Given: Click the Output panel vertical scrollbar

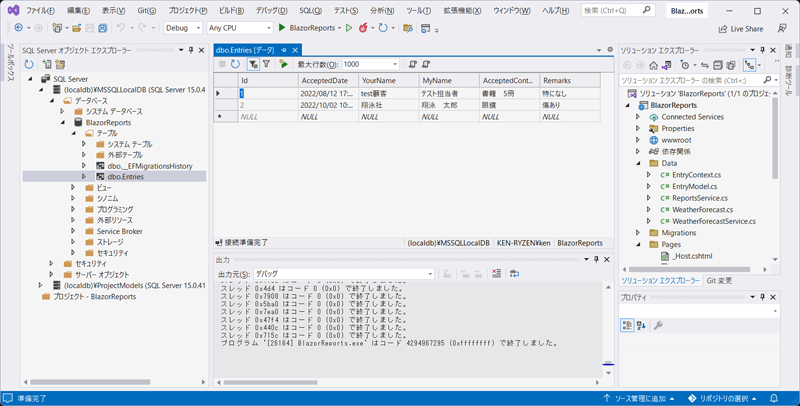Looking at the screenshot, I should tap(608, 331).
